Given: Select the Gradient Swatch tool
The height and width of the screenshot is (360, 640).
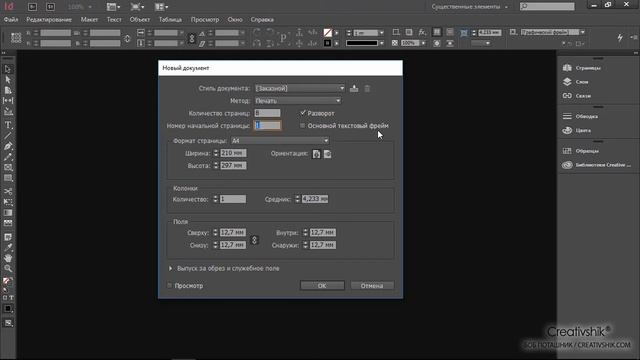Looking at the screenshot, I should point(8,213).
